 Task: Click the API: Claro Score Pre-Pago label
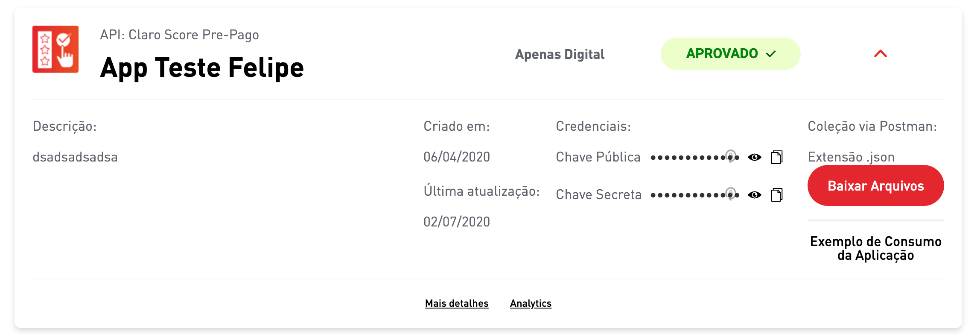coord(180,35)
